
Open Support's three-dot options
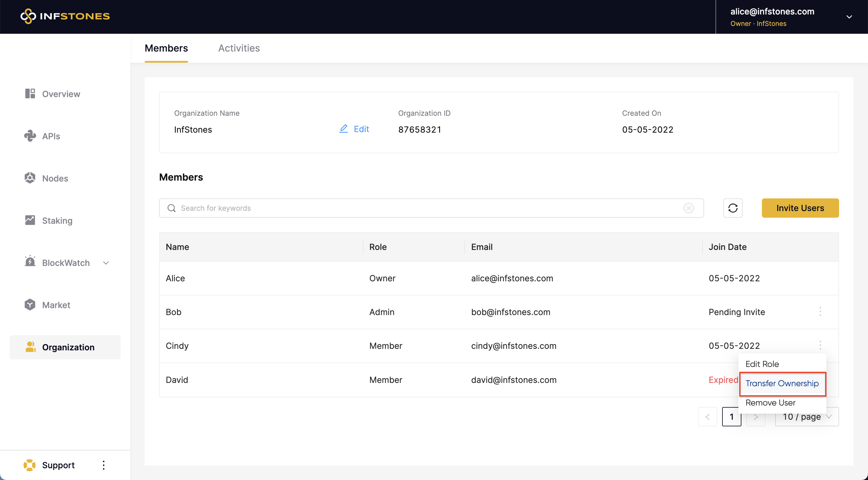coord(103,465)
